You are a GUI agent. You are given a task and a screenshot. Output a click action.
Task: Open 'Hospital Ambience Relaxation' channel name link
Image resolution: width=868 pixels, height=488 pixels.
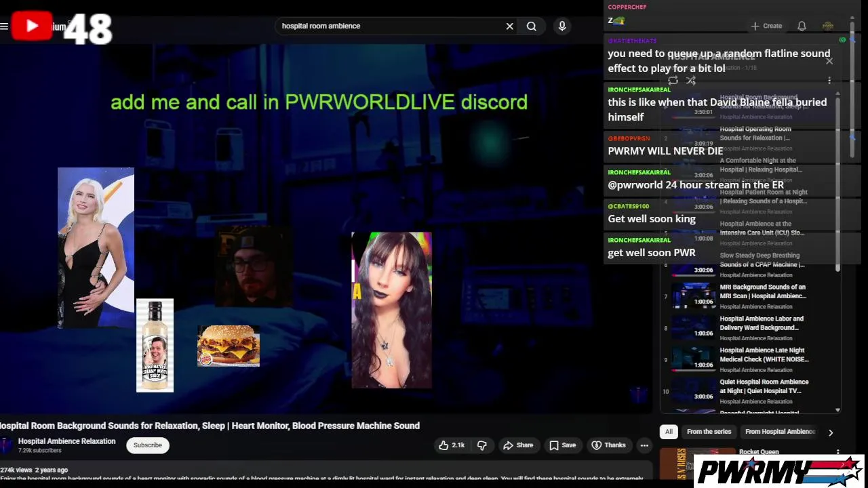pos(66,441)
